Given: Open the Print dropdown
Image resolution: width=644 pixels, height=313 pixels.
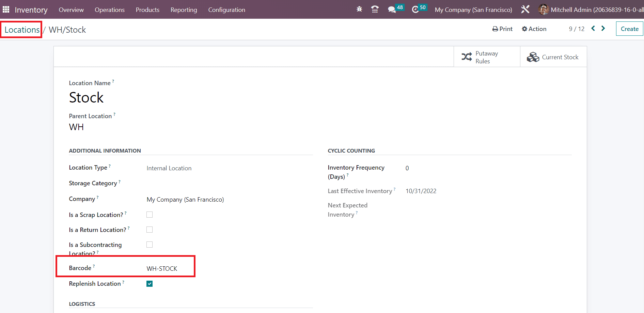Looking at the screenshot, I should pyautogui.click(x=502, y=29).
